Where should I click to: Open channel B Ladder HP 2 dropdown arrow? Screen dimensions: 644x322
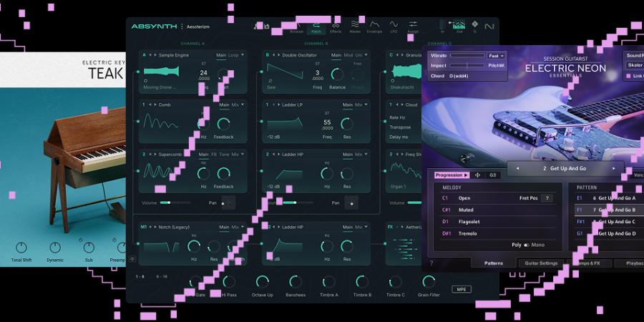point(366,155)
